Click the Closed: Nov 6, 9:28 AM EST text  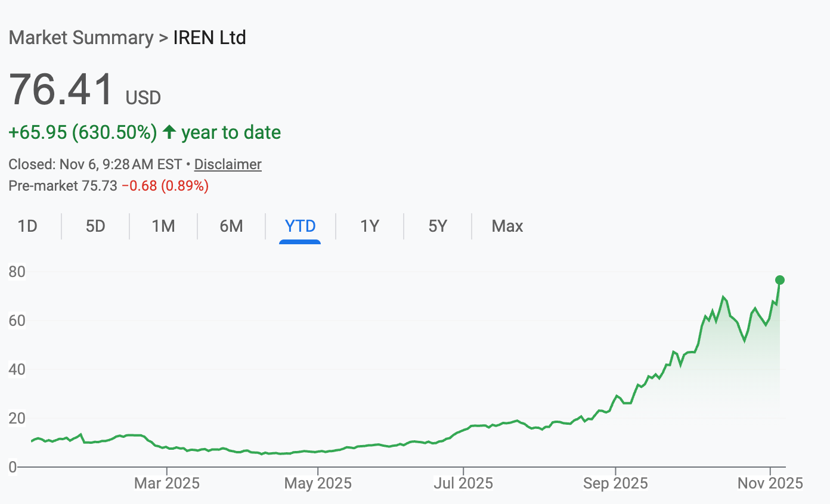click(97, 164)
